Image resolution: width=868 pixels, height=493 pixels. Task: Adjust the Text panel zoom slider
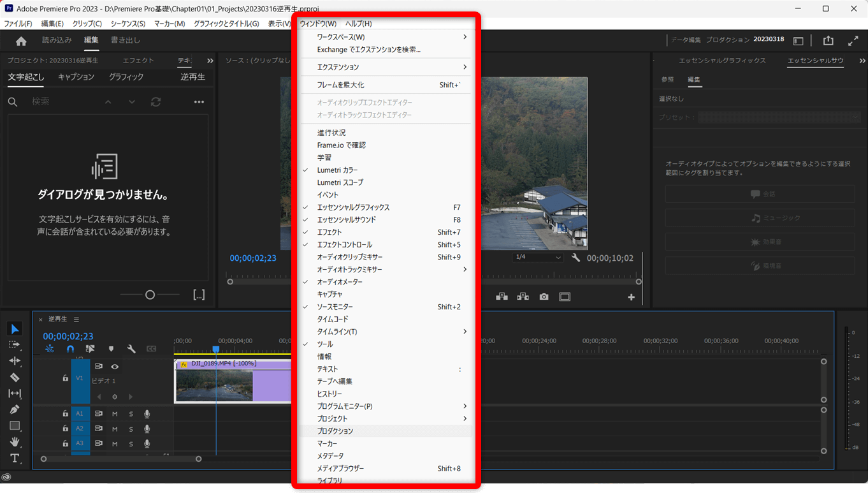click(x=150, y=295)
